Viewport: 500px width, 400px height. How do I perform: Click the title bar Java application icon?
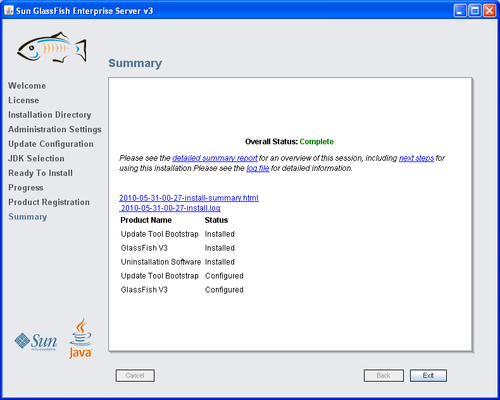pos(9,11)
